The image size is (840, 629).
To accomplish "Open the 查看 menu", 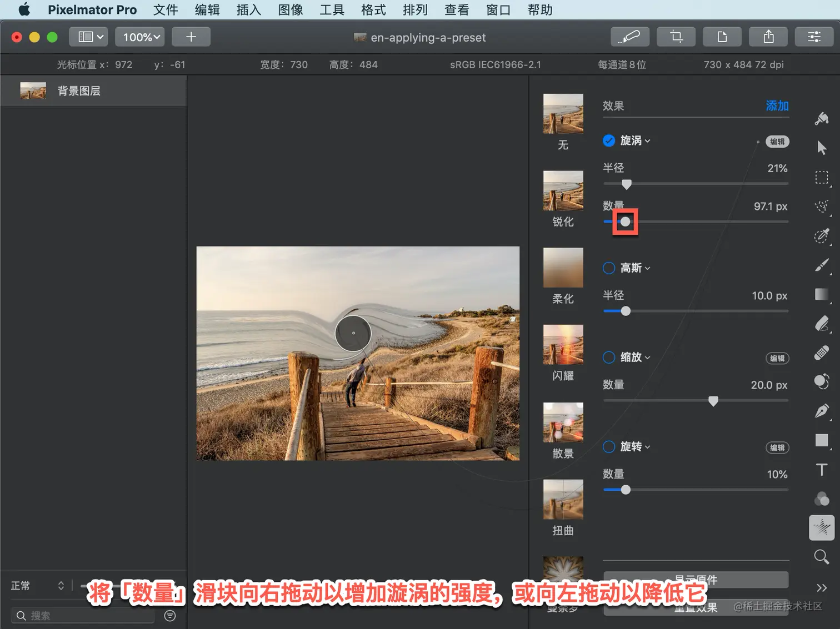I will click(x=457, y=9).
